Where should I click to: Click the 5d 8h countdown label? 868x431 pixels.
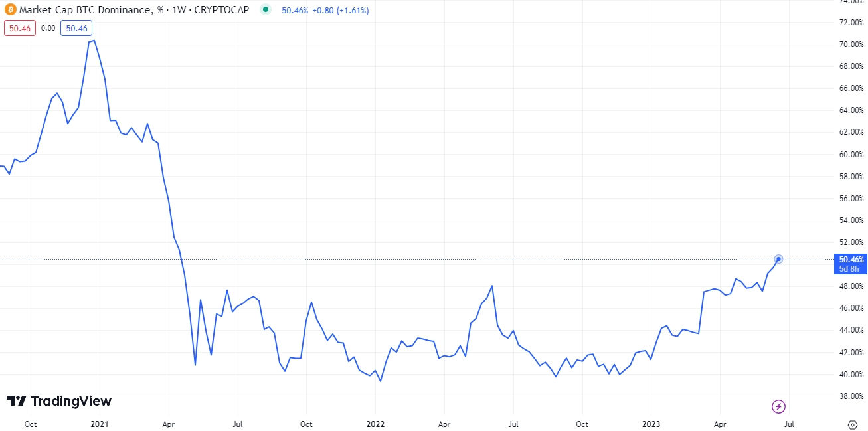point(849,269)
